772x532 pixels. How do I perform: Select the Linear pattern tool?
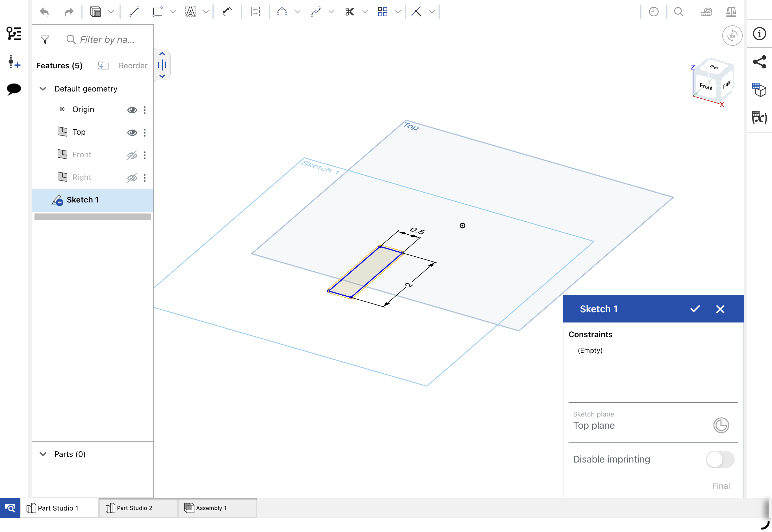tap(383, 12)
